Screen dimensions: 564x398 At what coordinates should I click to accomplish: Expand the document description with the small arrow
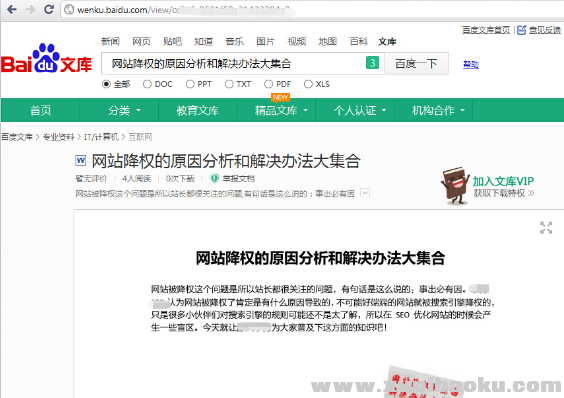365,193
